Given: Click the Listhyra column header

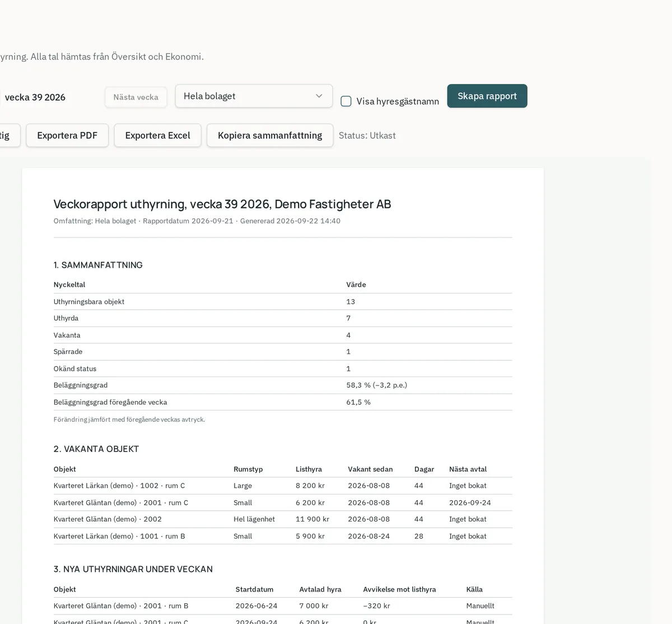Looking at the screenshot, I should [x=309, y=469].
